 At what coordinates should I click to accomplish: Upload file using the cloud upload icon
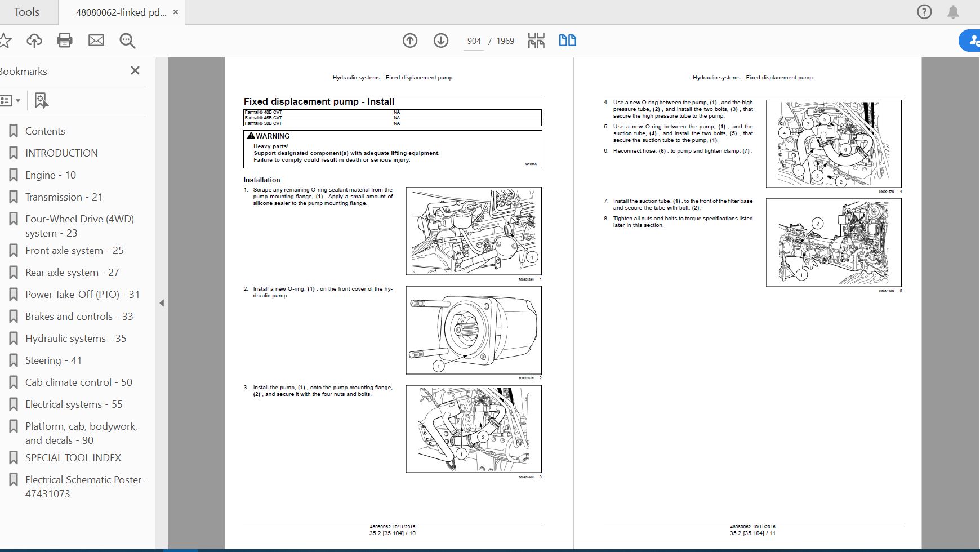pos(34,41)
